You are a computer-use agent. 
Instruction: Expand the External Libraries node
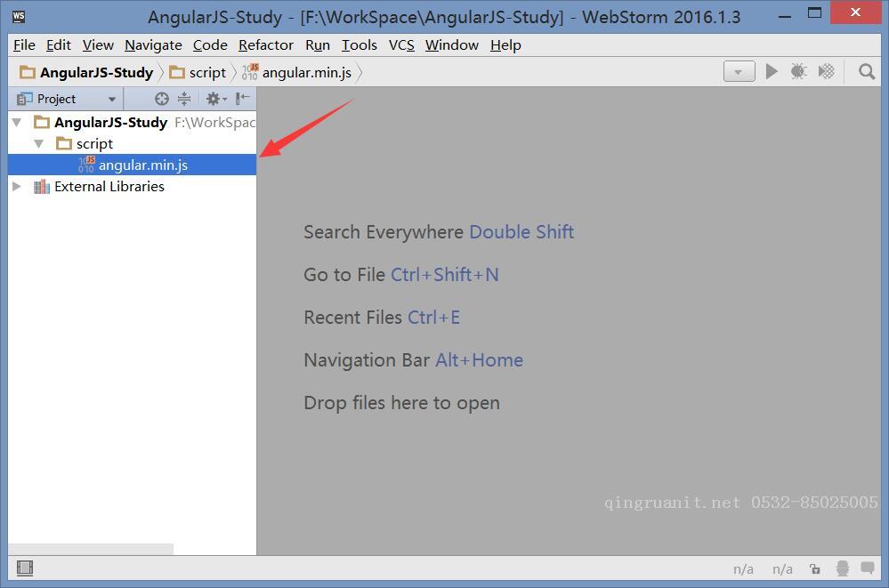pos(17,186)
